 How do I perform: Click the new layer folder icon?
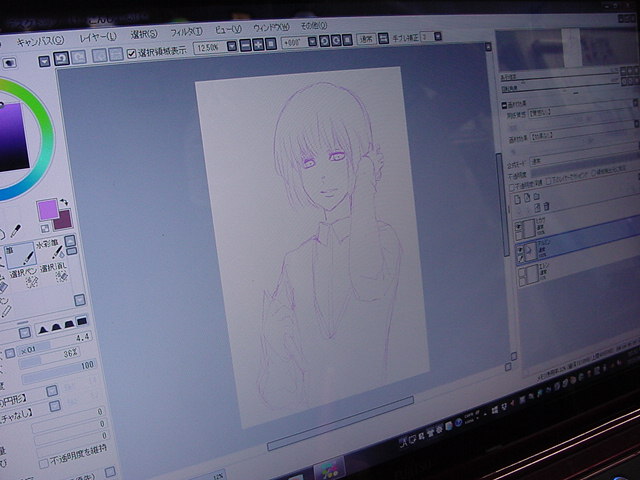(x=536, y=196)
